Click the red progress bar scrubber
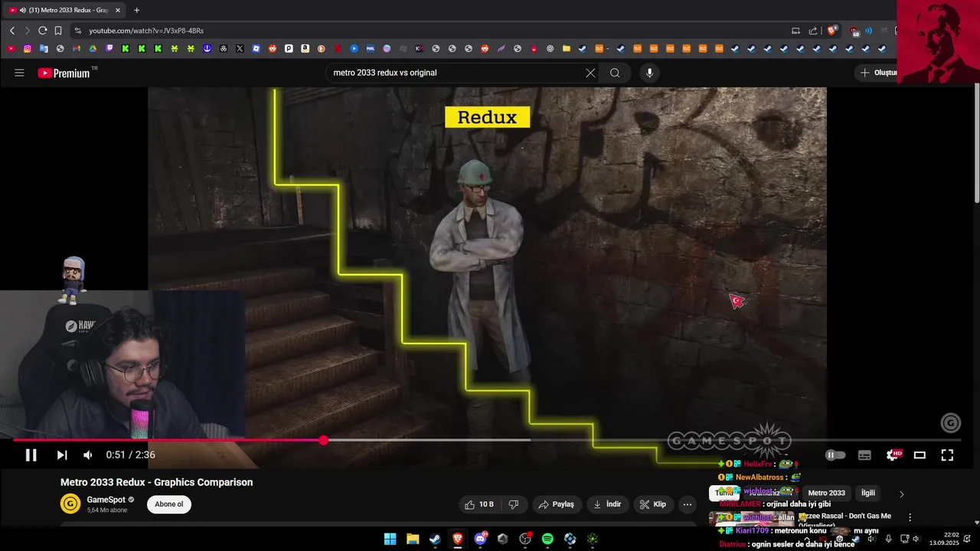Viewport: 980px width, 551px height. (x=324, y=440)
